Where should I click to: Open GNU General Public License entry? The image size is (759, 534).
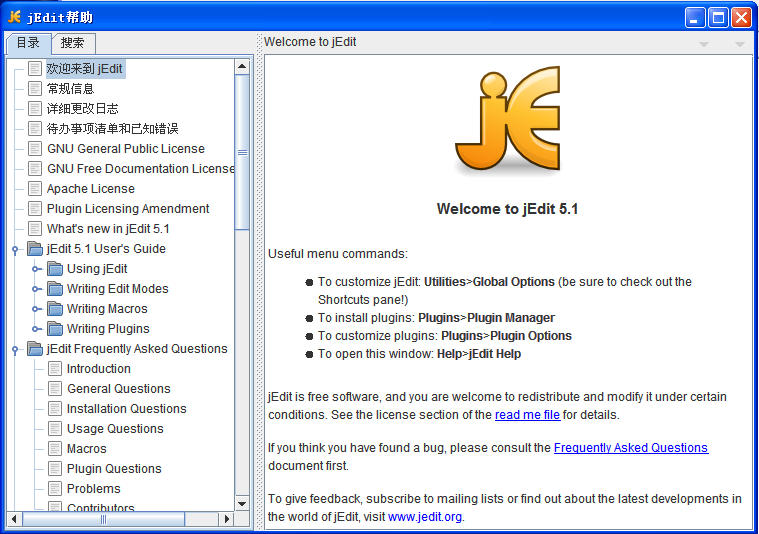click(126, 149)
